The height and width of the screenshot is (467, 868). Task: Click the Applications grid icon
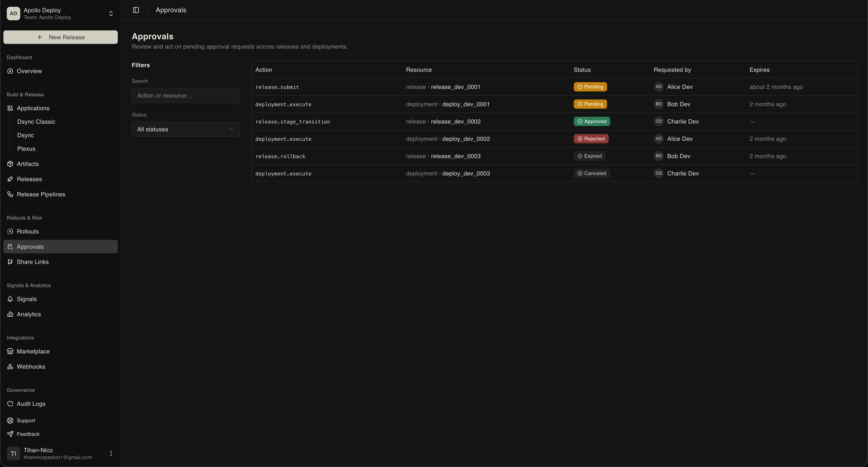(10, 108)
